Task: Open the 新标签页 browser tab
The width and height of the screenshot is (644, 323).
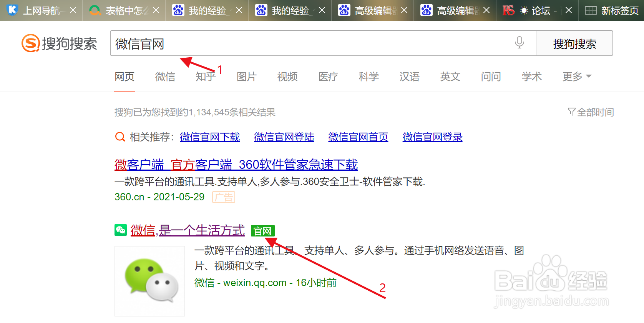Action: point(611,10)
